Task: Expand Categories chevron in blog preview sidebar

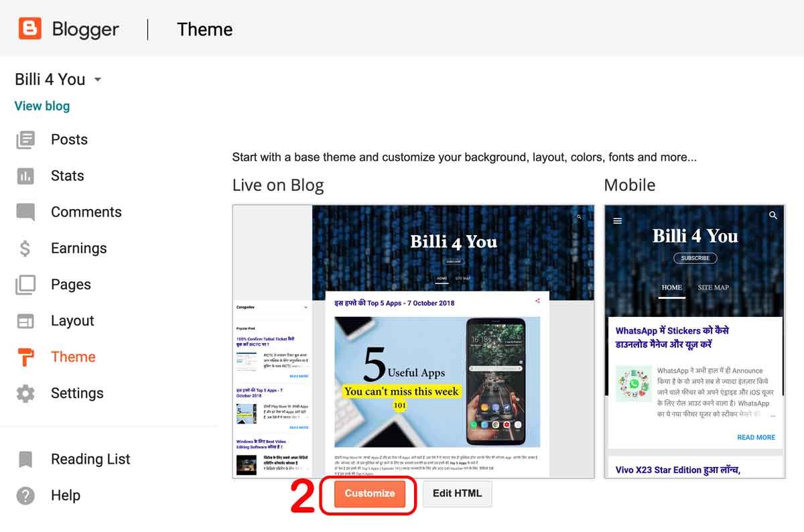Action: pyautogui.click(x=306, y=308)
